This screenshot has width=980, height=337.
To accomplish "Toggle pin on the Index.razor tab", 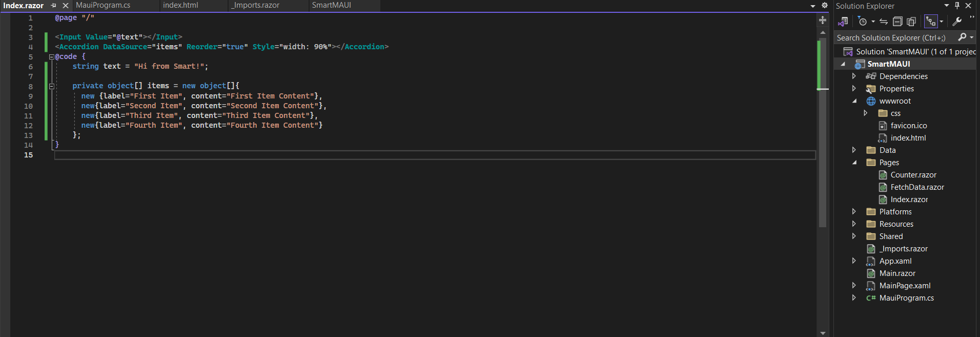I will pyautogui.click(x=54, y=6).
